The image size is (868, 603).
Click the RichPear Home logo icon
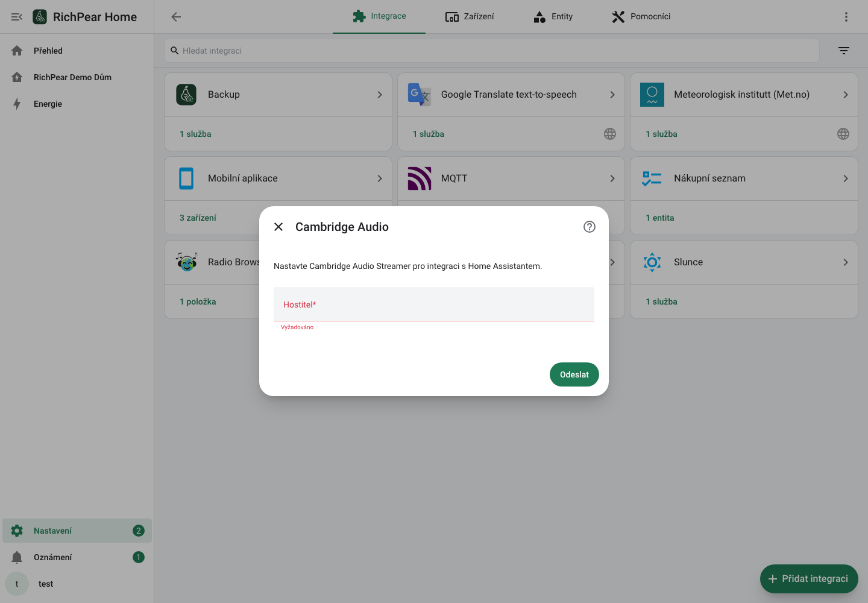point(40,17)
